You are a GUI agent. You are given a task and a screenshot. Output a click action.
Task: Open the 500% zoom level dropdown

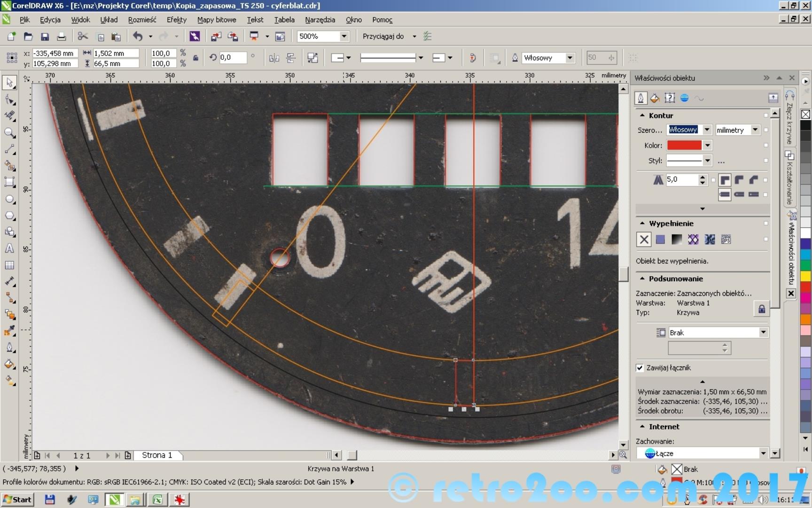coord(344,36)
